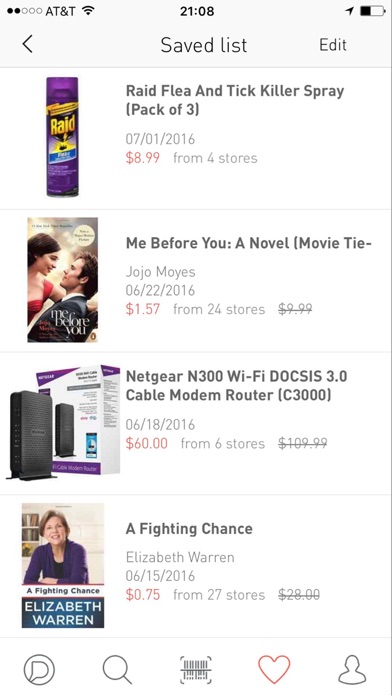Open A Fighting Chance book listing
Viewport: 392px width, 696px height.
pos(196,566)
